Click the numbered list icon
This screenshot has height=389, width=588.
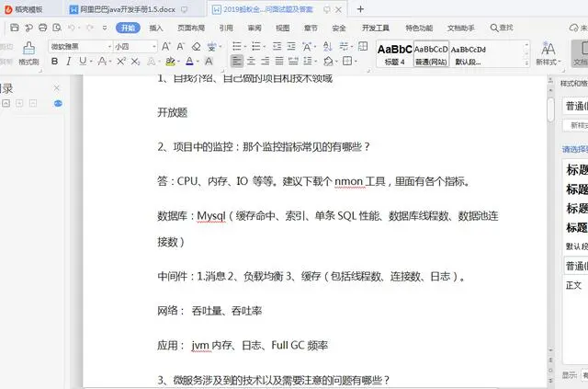coord(256,46)
